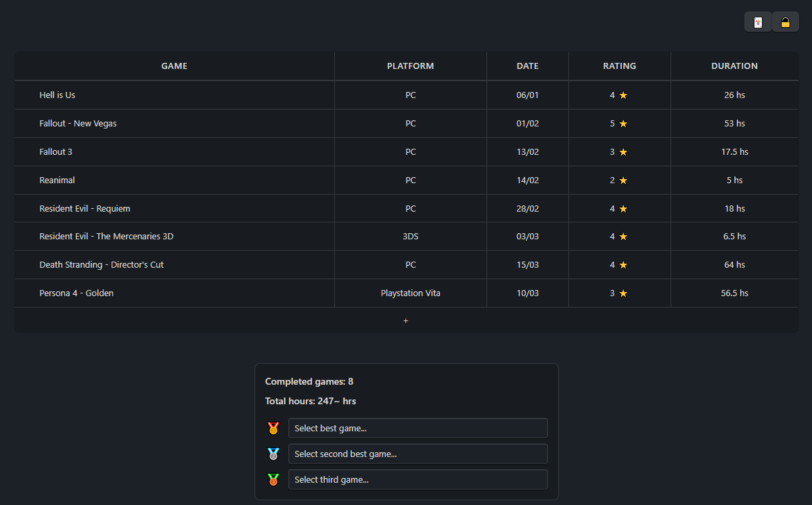
Task: Click the RATING column header
Action: coord(620,66)
